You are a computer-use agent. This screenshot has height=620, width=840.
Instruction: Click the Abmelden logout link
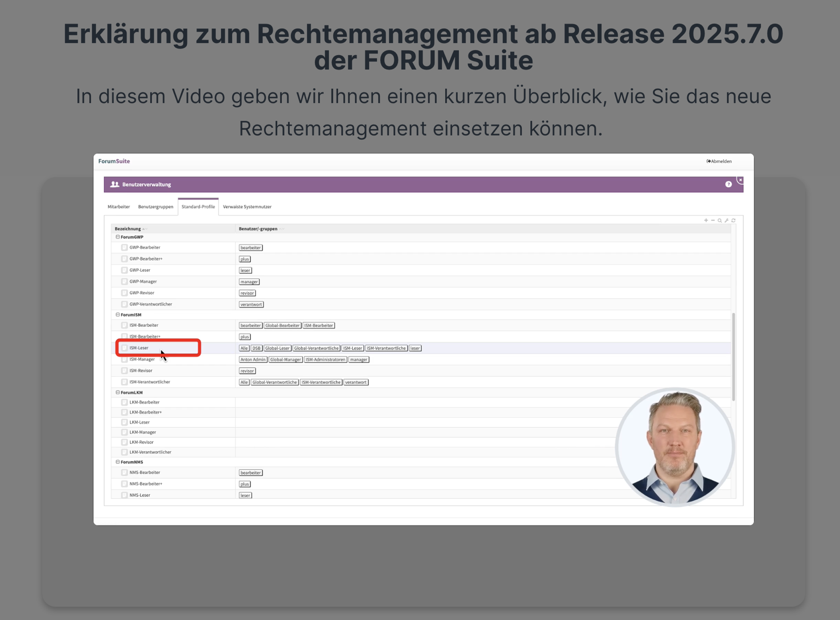719,161
